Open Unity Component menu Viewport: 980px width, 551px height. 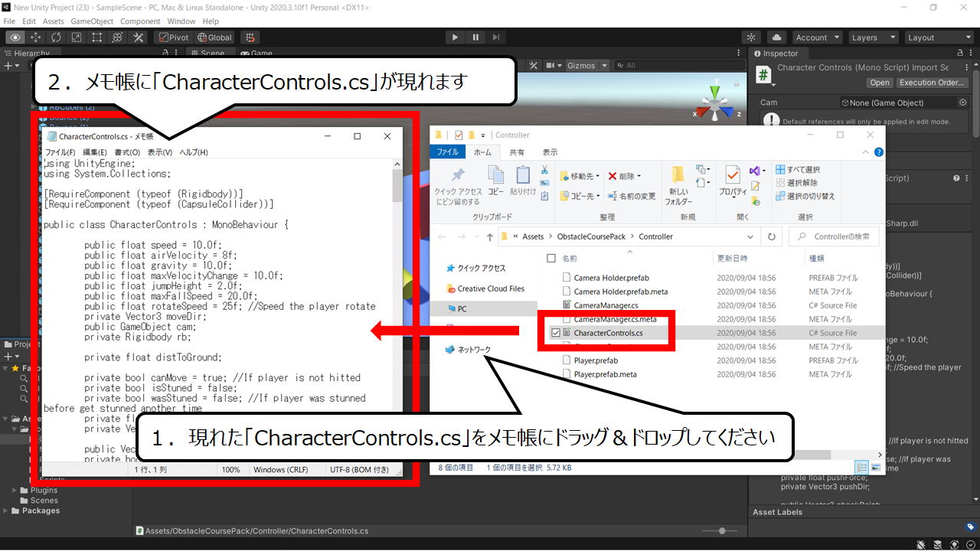point(140,21)
